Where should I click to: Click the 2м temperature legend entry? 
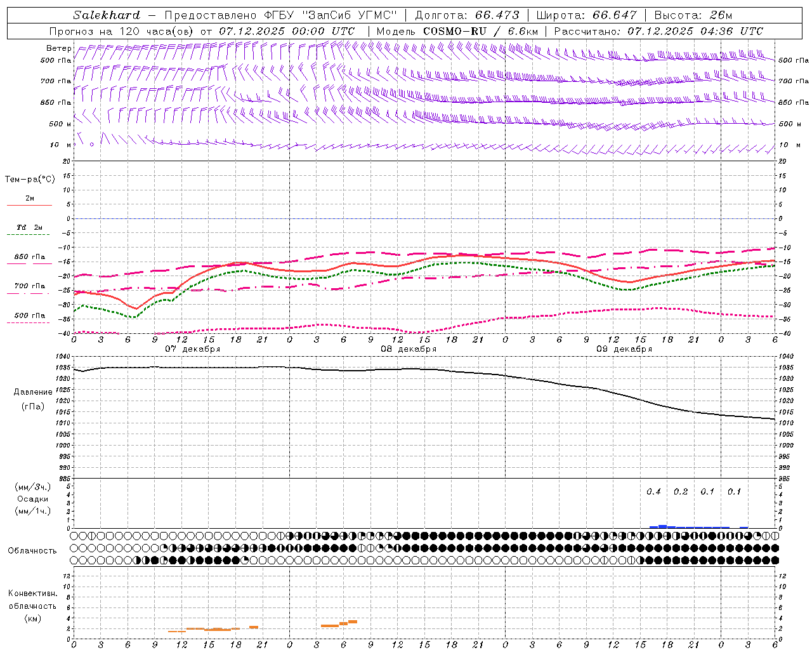pyautogui.click(x=30, y=199)
